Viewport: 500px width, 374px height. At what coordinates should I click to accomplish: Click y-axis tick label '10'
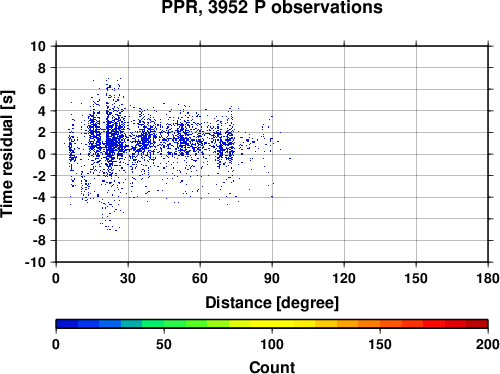pyautogui.click(x=38, y=46)
